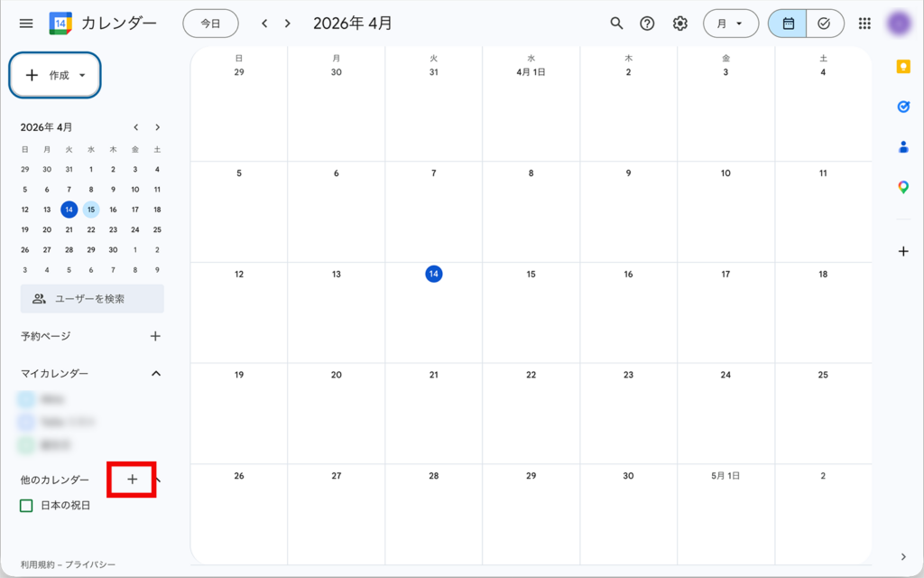924x578 pixels.
Task: Switch to the tasks-only view toggle
Action: (x=824, y=23)
